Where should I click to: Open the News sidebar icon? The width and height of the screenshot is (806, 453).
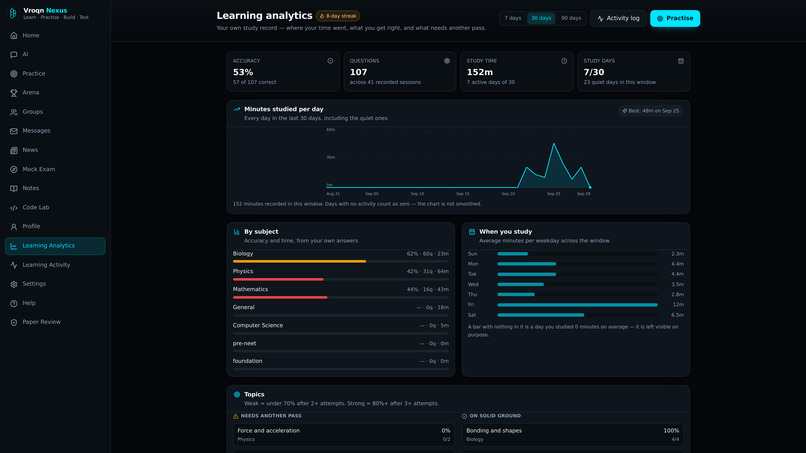click(x=14, y=150)
